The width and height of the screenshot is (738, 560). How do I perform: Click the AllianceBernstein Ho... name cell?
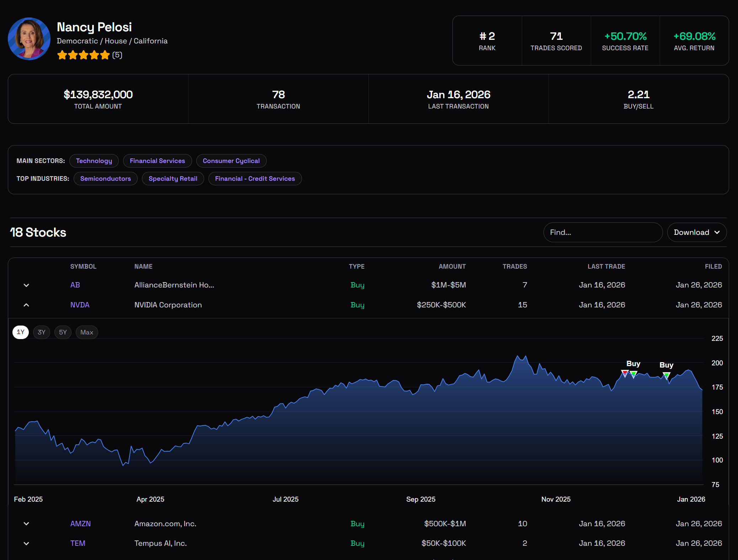point(174,285)
